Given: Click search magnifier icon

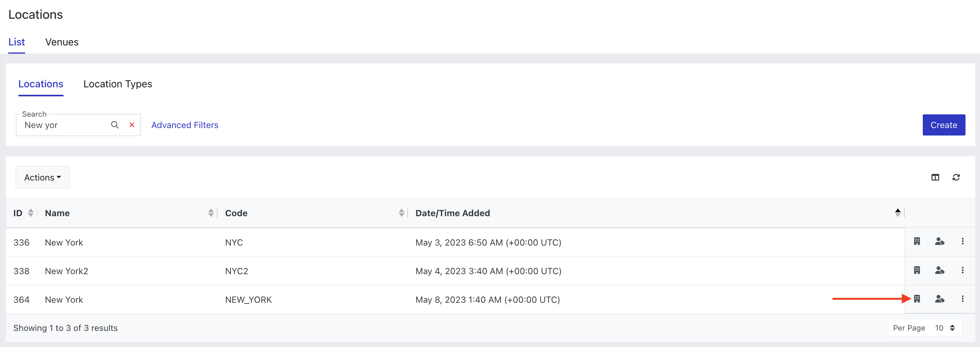Looking at the screenshot, I should 115,125.
